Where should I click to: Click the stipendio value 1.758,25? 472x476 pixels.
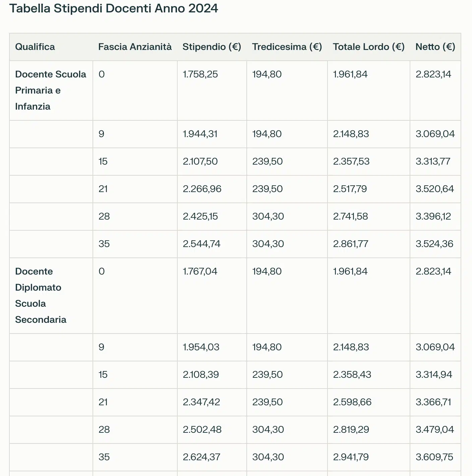click(200, 74)
